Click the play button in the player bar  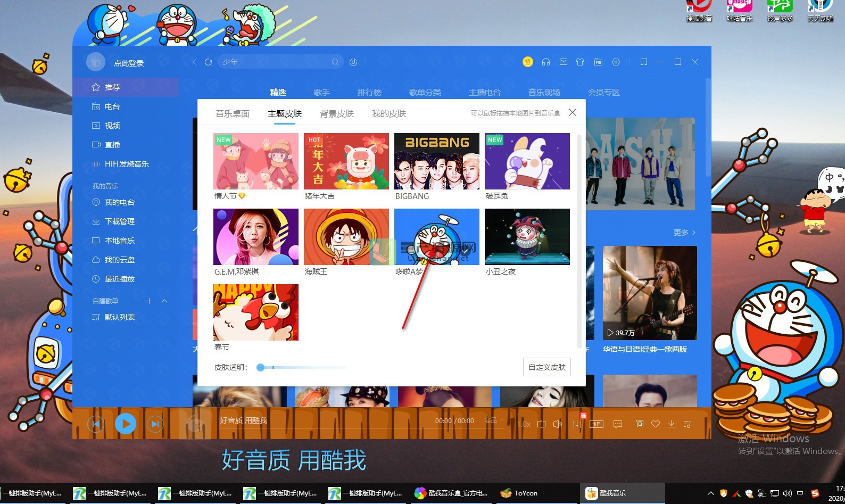[126, 424]
